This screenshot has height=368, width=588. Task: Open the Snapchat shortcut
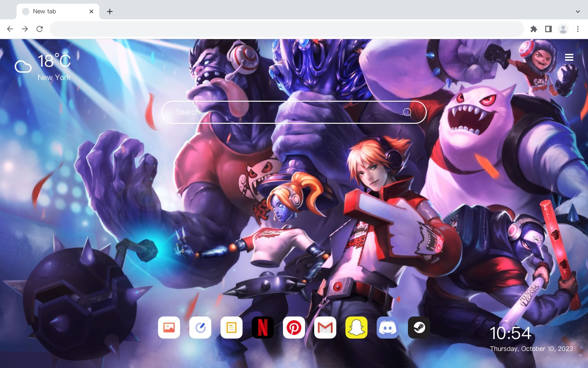tap(356, 328)
